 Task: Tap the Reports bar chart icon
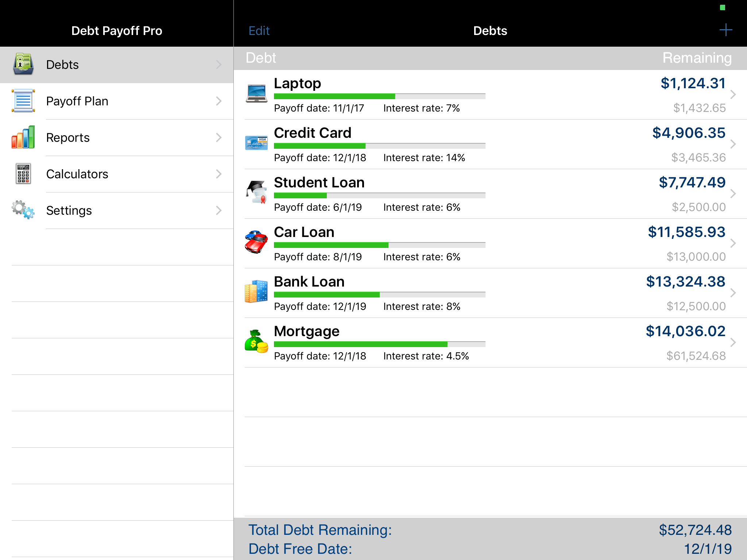coord(23,137)
